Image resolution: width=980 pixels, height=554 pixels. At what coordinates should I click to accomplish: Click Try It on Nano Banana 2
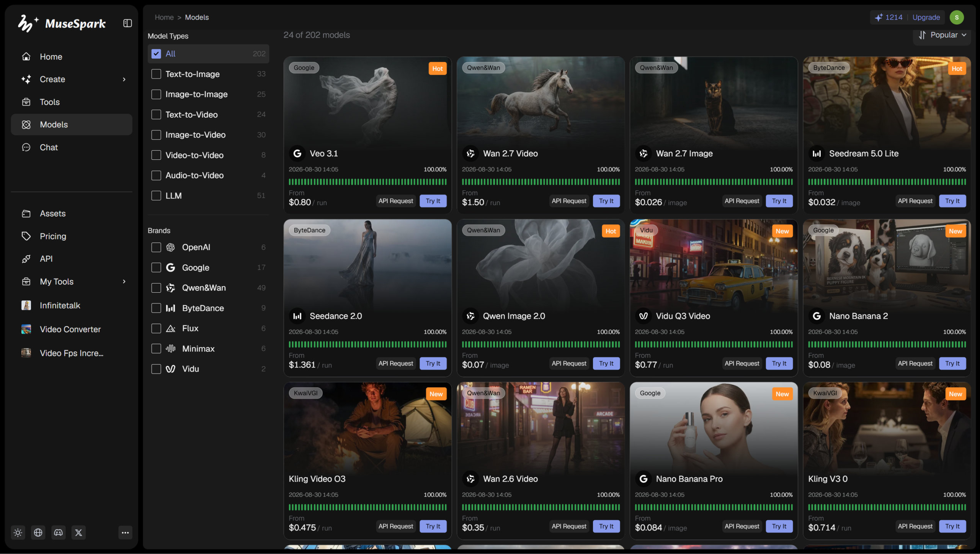pos(952,363)
